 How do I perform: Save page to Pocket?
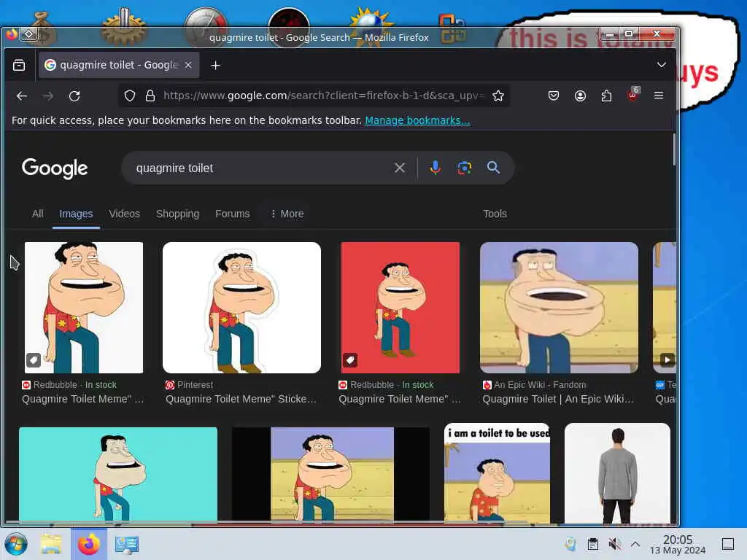[553, 96]
